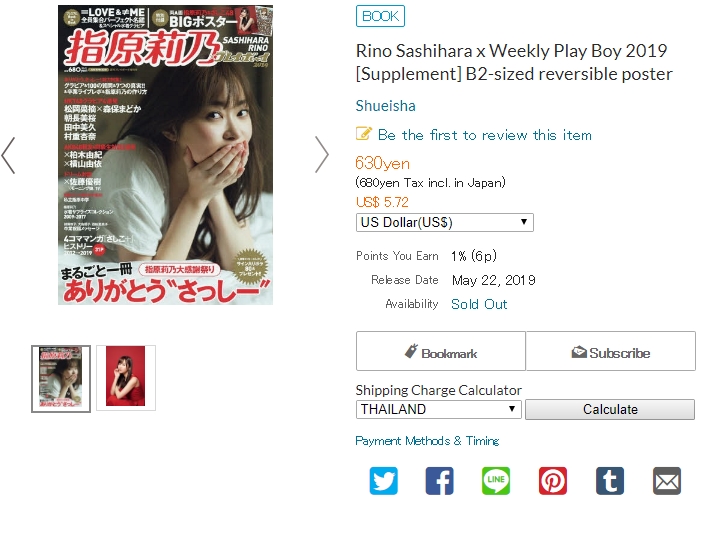Share the item on Twitter
This screenshot has width=707, height=533.
point(383,481)
